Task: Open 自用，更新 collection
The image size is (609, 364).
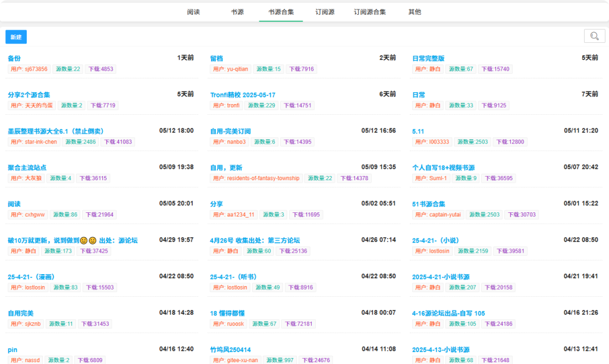Action: tap(226, 168)
